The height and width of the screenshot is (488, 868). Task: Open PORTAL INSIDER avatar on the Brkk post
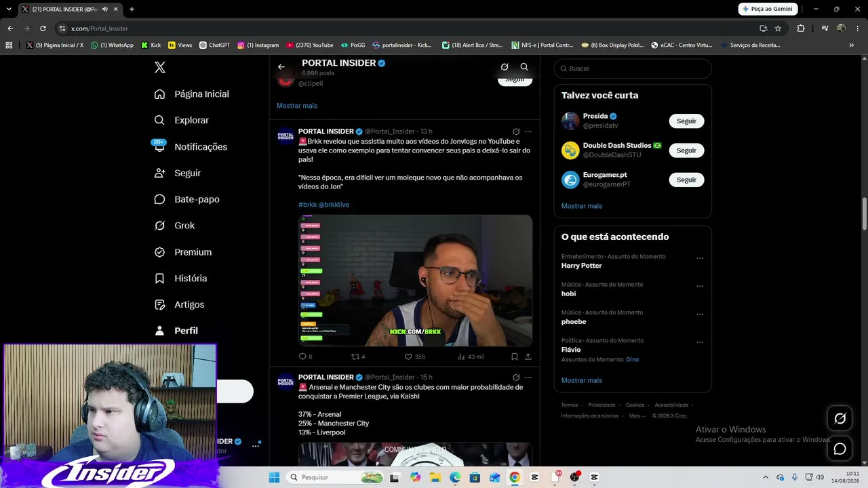[285, 136]
